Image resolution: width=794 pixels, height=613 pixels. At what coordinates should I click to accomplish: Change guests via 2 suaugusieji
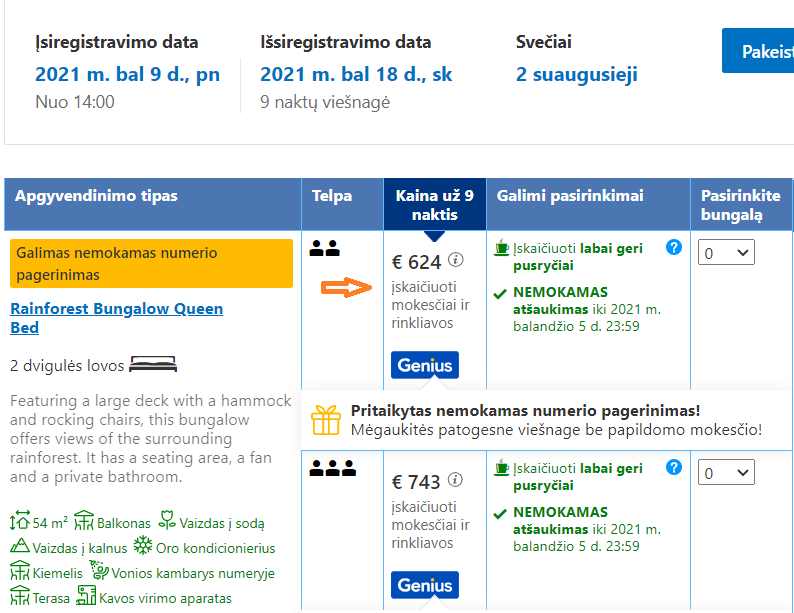pos(576,74)
